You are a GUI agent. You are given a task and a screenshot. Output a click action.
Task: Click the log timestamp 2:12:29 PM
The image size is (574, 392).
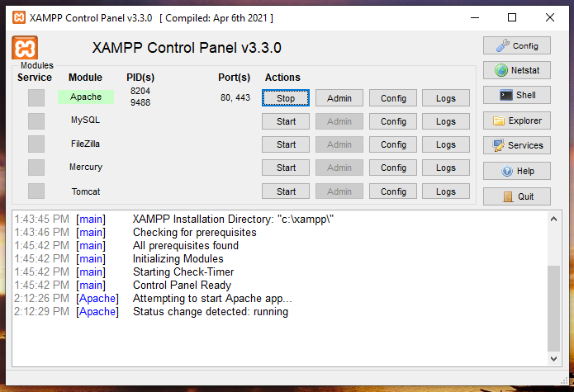pos(41,312)
